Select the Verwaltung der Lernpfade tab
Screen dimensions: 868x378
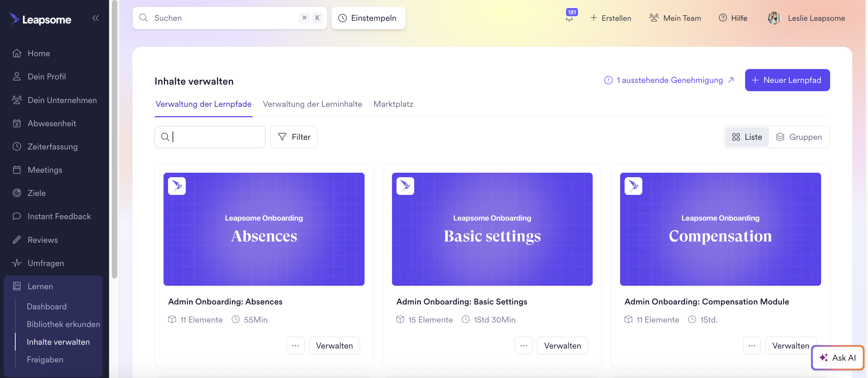point(203,104)
